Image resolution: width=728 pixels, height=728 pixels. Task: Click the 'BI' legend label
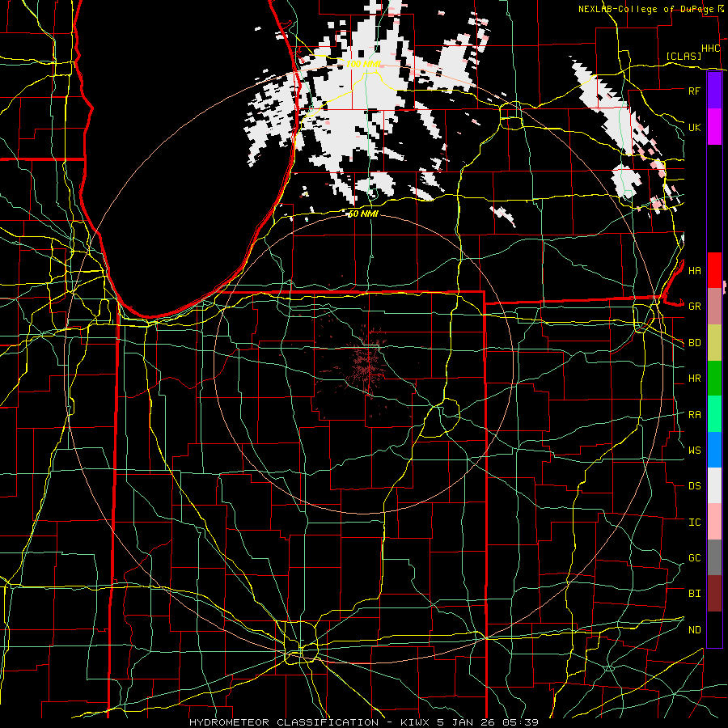[694, 594]
